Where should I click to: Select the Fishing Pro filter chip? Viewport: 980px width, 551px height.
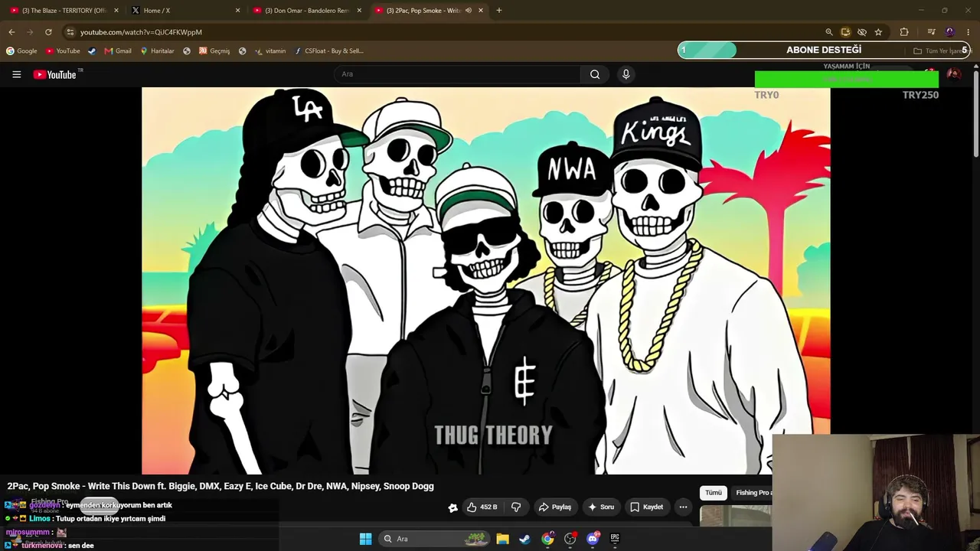[x=752, y=493]
